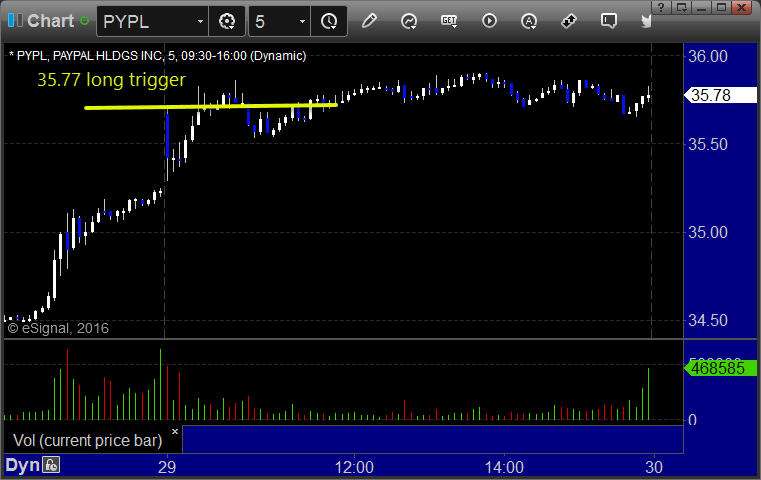Click the Twitter bird icon
Viewport: 761px width, 480px height.
(646, 21)
